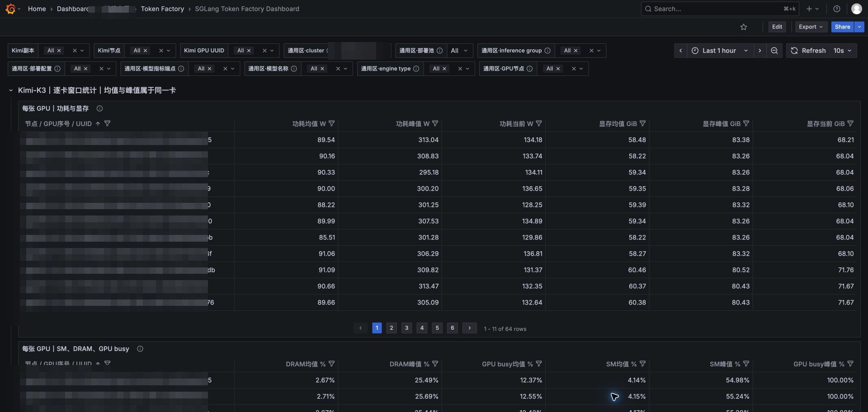Open filter for 显存当前 GiB column
This screenshot has height=412, width=868.
[850, 123]
